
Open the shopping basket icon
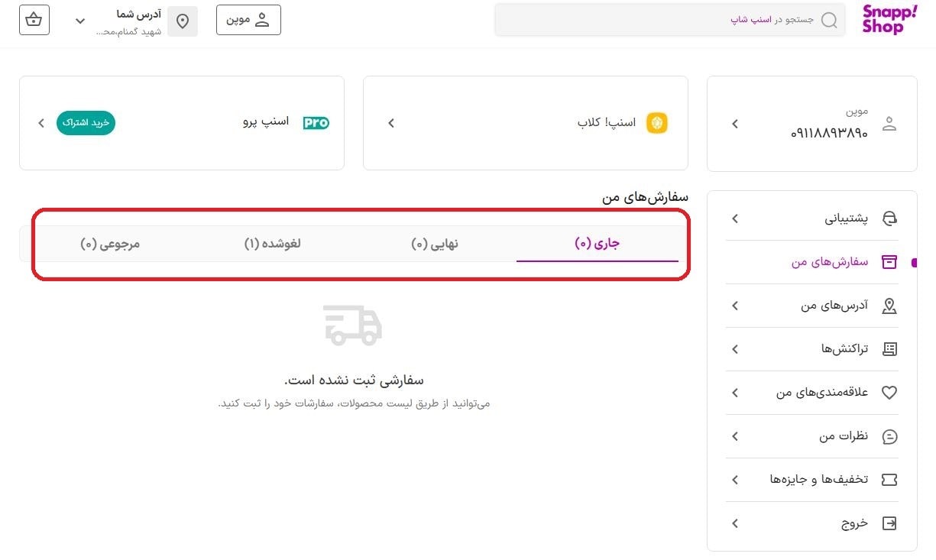click(33, 20)
